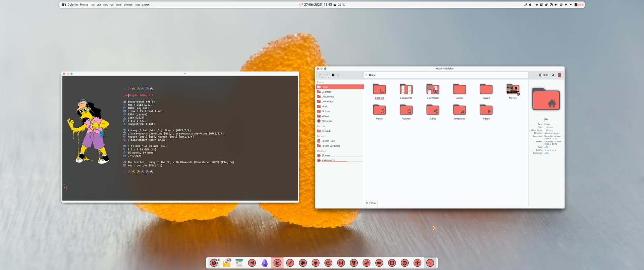Open the Tools menu in top bar
The image size is (644, 270).
tap(118, 5)
